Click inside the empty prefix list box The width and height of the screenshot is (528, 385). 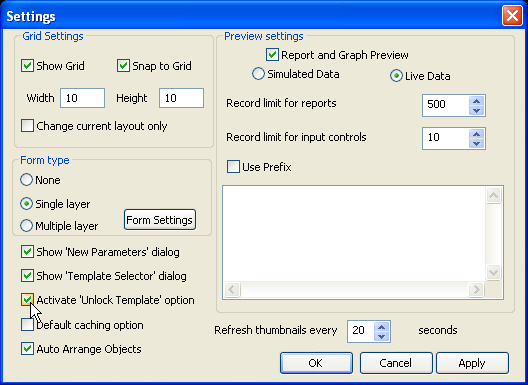[354, 233]
